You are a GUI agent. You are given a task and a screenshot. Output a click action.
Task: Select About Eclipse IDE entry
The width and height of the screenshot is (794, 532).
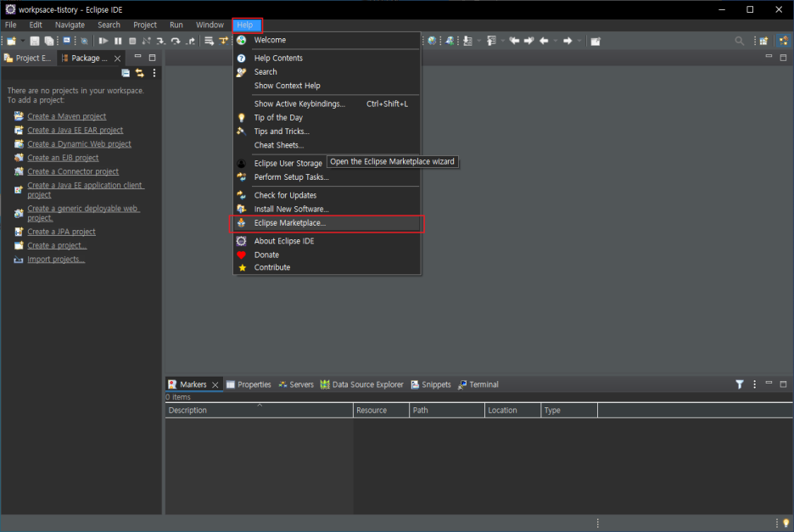pos(327,241)
